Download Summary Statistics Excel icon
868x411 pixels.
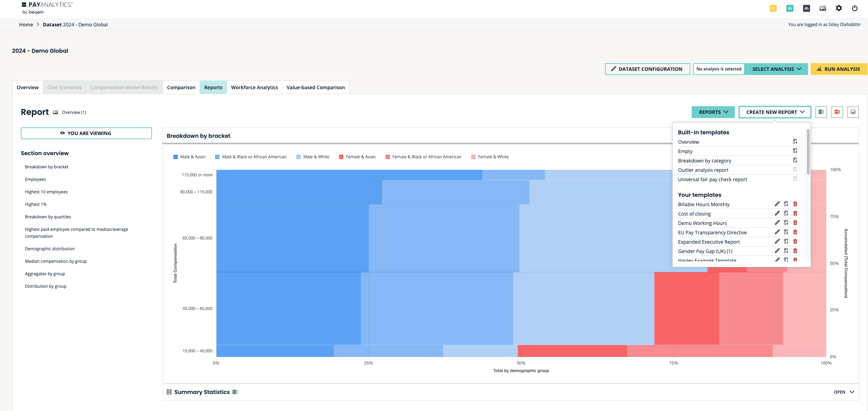pos(235,392)
